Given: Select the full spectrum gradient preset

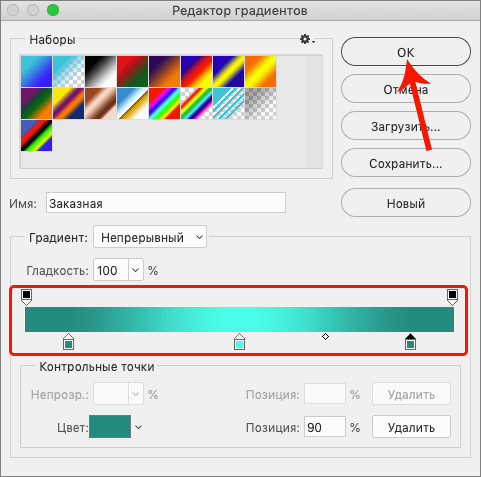Looking at the screenshot, I should (x=164, y=103).
